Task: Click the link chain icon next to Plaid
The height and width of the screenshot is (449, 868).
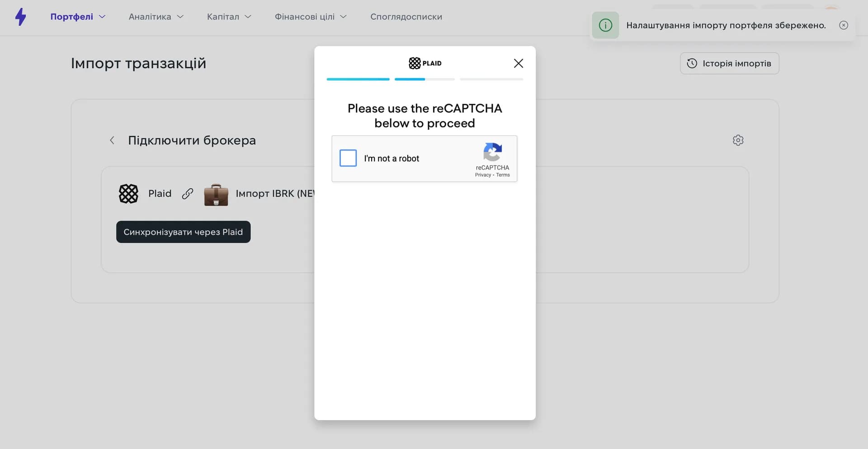Action: [188, 194]
